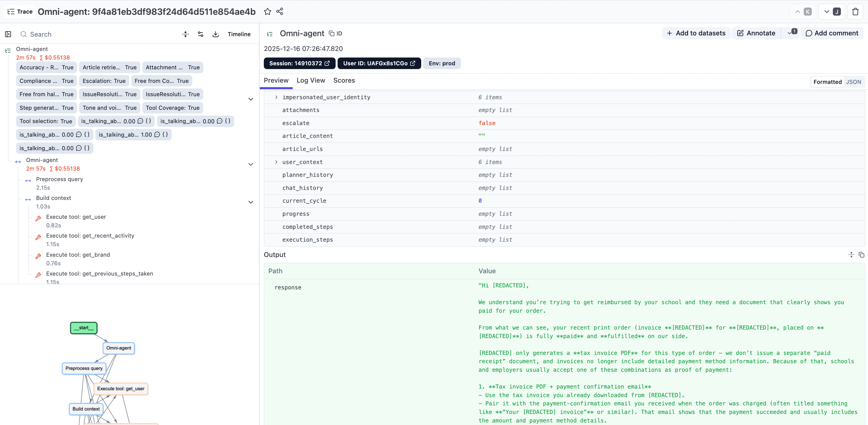
Task: Download the trace data
Action: pyautogui.click(x=216, y=34)
